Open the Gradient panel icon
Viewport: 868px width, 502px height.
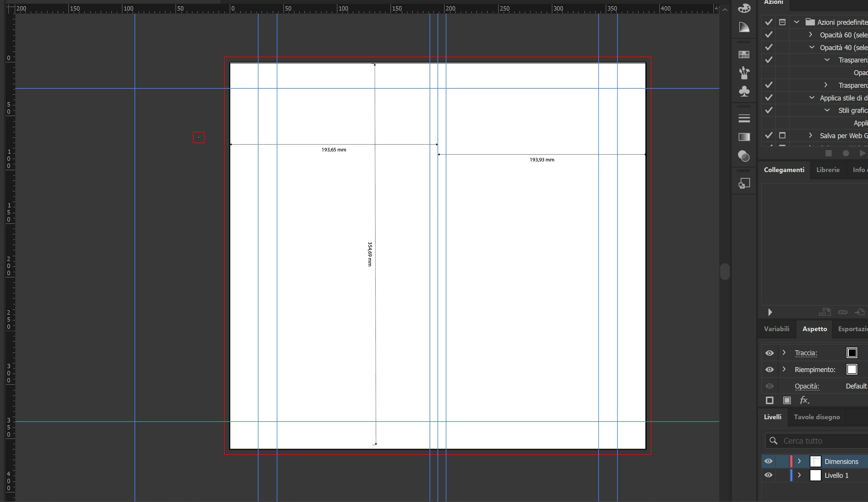click(x=744, y=137)
